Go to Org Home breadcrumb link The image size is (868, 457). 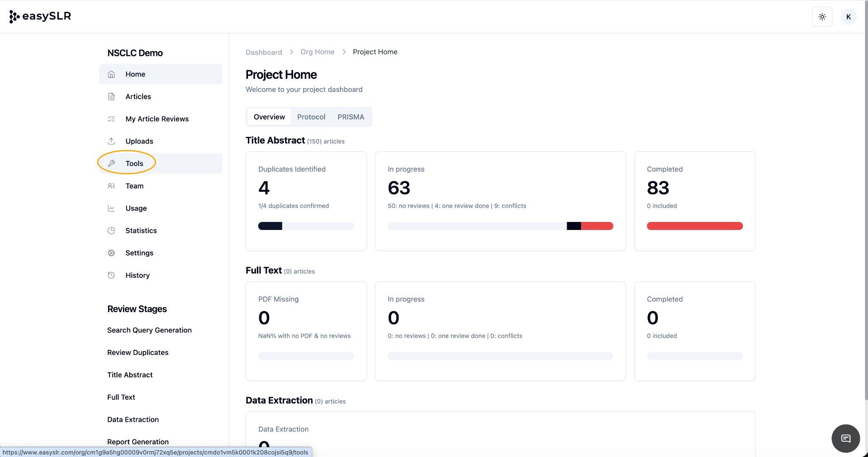(317, 52)
